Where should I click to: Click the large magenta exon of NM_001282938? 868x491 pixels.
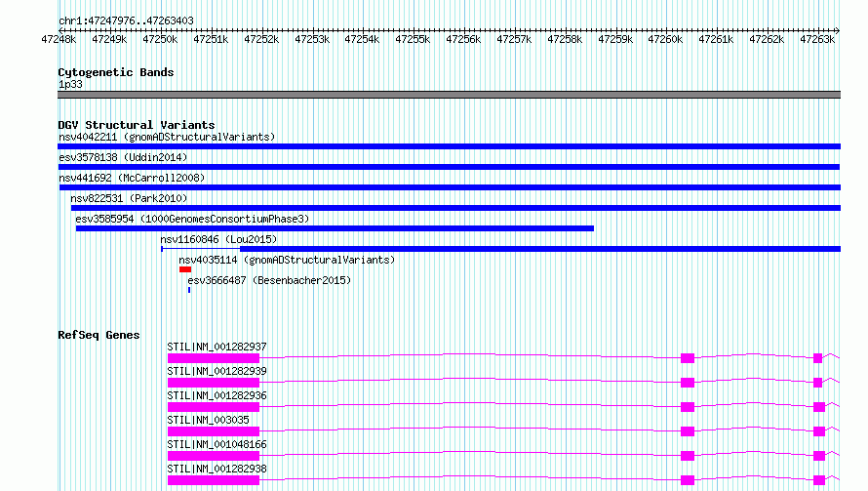coord(214,480)
